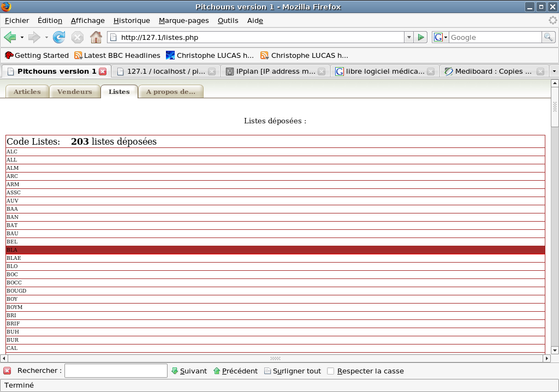Viewport: 559px width, 392px height.
Task: Expand the list-all-tabs dropdown arrow
Action: [554, 72]
